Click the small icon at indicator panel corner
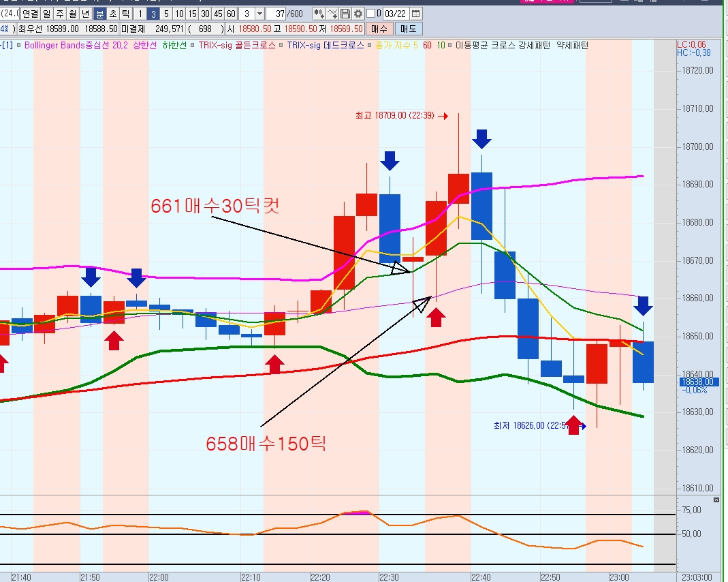 716,500
